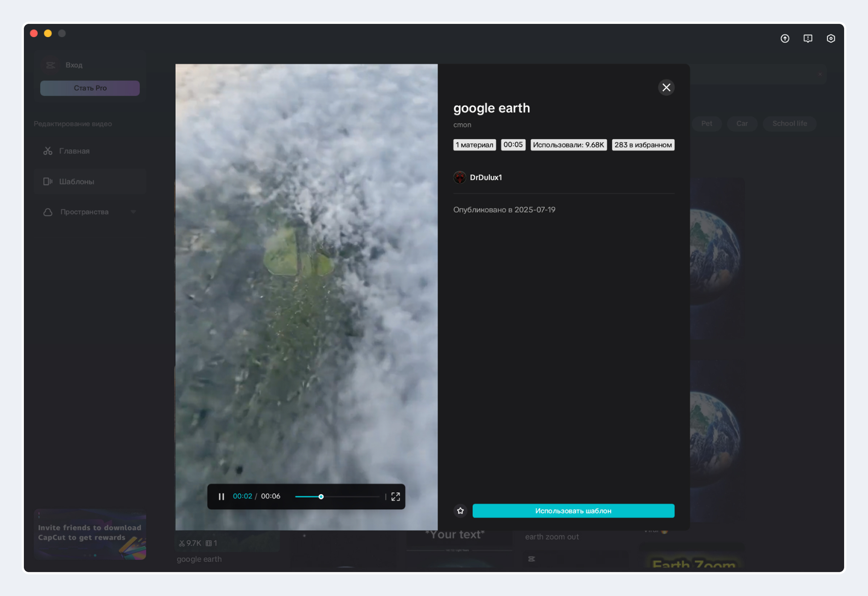Click the Вход login entry
The width and height of the screenshot is (868, 596).
pos(74,65)
